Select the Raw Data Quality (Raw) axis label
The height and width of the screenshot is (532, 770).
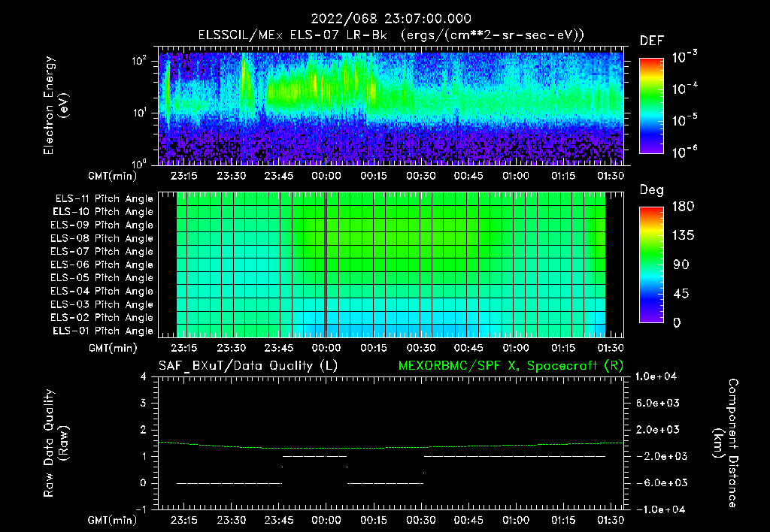[x=56, y=443]
